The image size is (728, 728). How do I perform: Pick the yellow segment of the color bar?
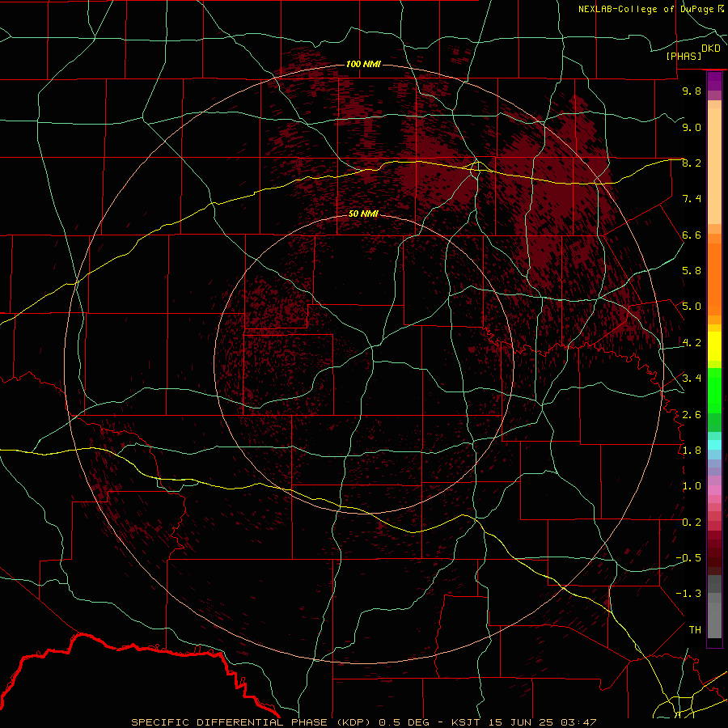tap(714, 346)
